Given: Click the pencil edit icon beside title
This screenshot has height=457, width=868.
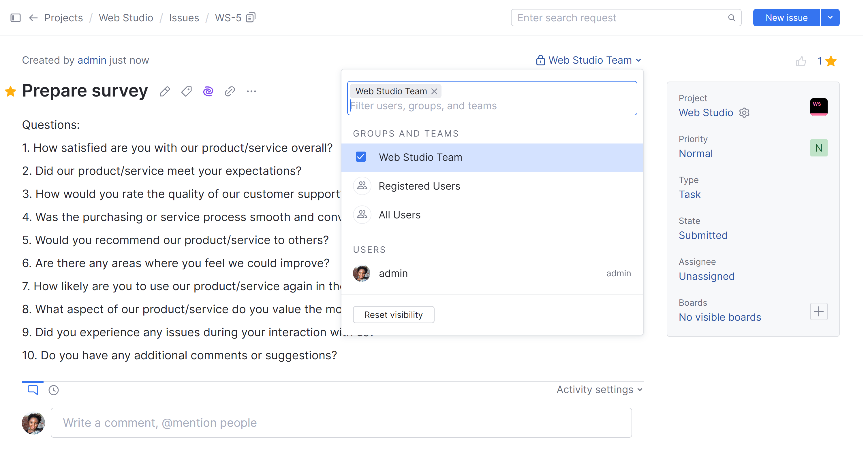Looking at the screenshot, I should pos(165,92).
